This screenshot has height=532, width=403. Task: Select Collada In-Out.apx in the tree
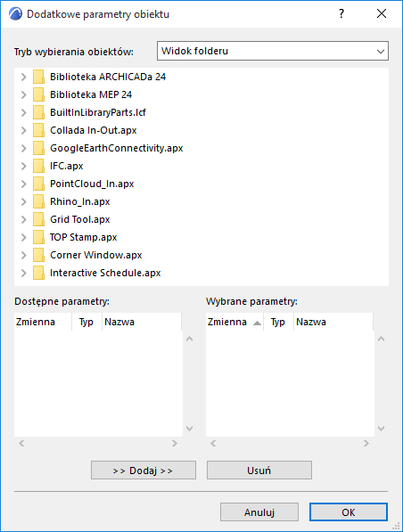coord(94,130)
